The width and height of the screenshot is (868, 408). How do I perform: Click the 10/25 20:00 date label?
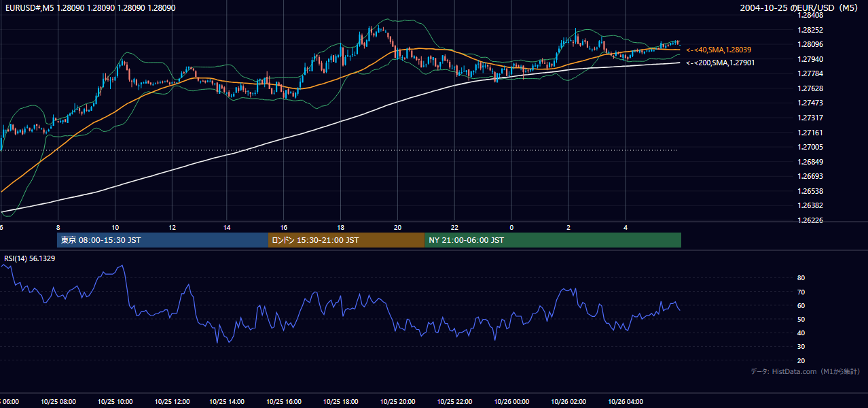(397, 401)
